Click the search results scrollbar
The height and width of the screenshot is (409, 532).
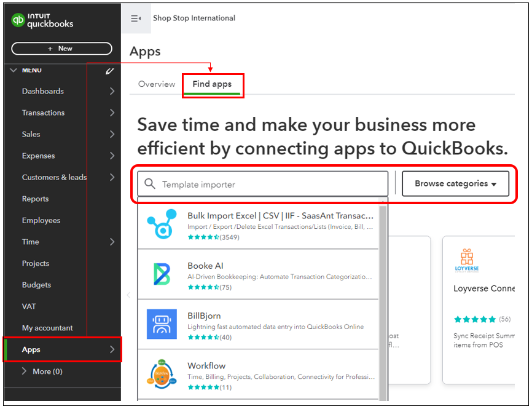(383, 303)
